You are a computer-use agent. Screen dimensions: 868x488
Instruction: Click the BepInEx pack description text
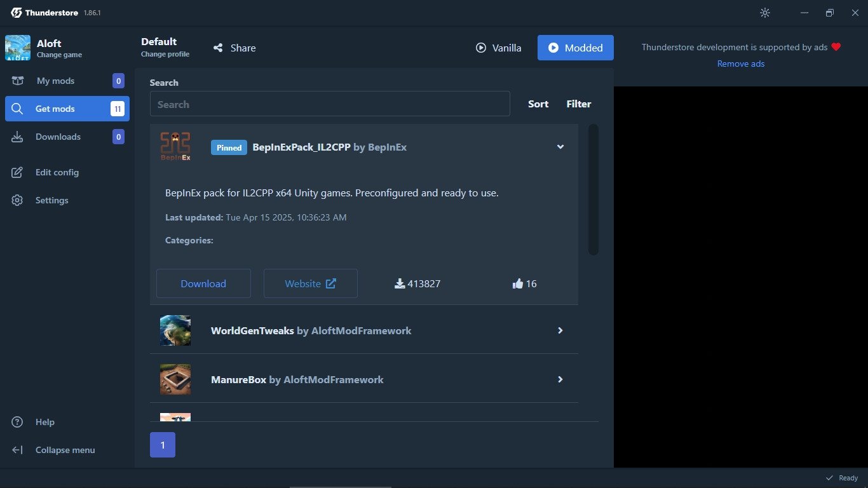[332, 193]
